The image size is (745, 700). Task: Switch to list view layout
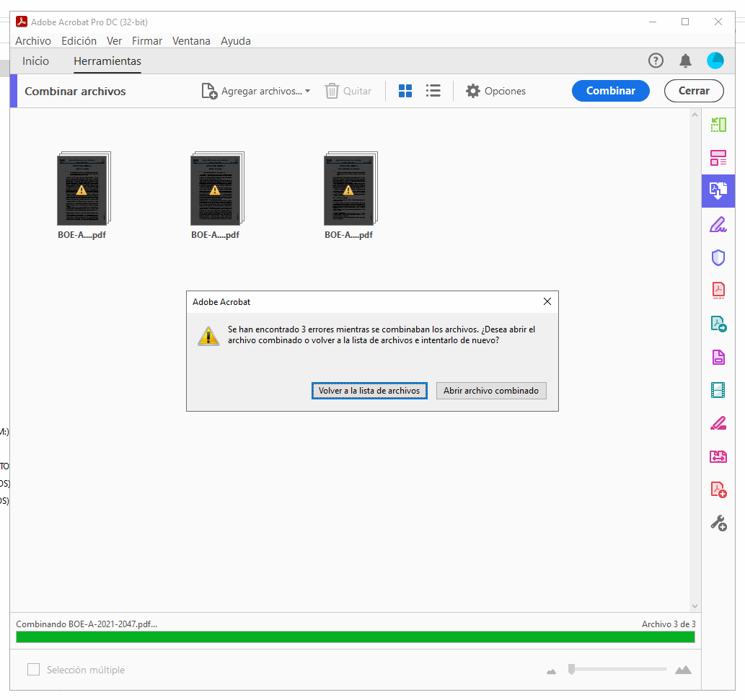point(433,91)
